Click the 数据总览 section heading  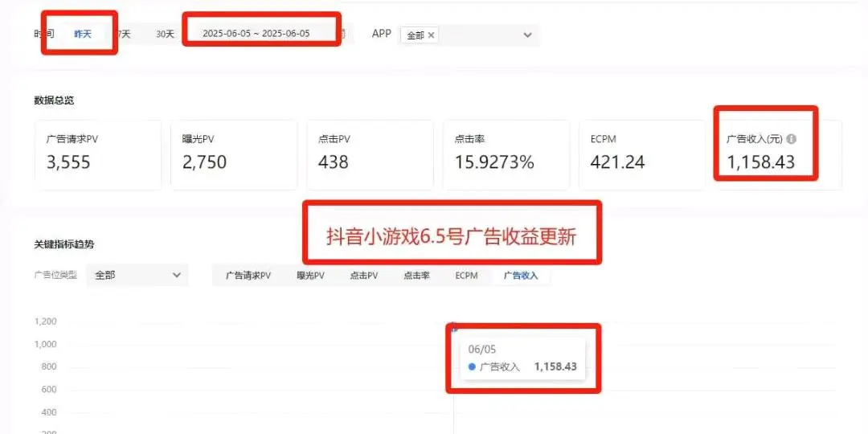pyautogui.click(x=55, y=100)
